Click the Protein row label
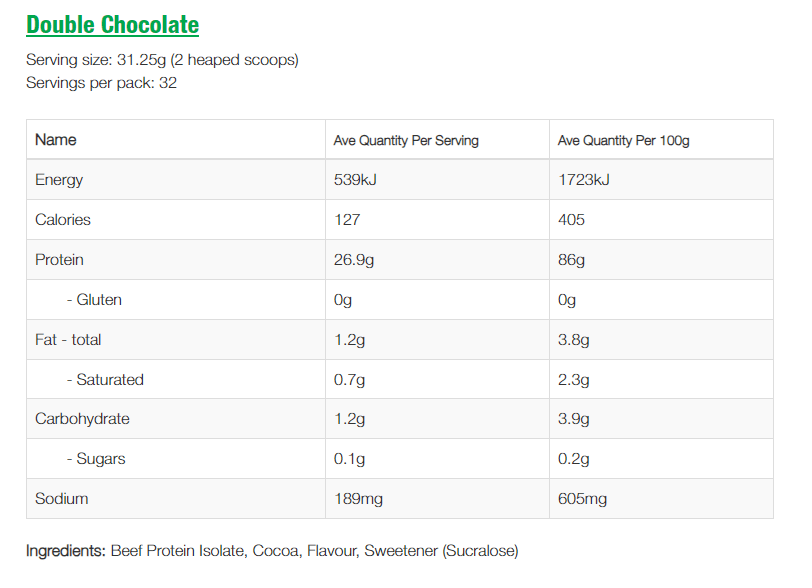 pos(59,260)
